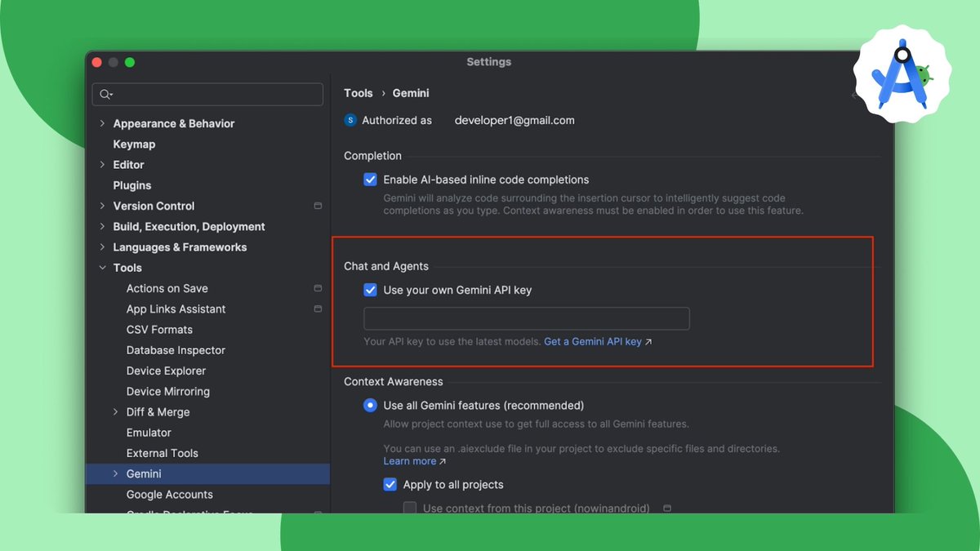Screen dimensions: 980x551
Task: Select Database Inspector under Tools
Action: [x=176, y=350]
